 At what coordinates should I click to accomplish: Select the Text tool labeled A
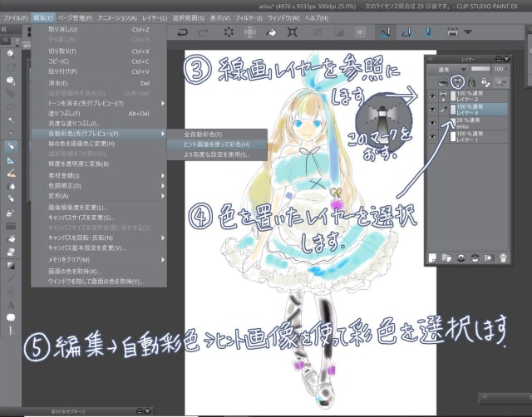coord(11,305)
